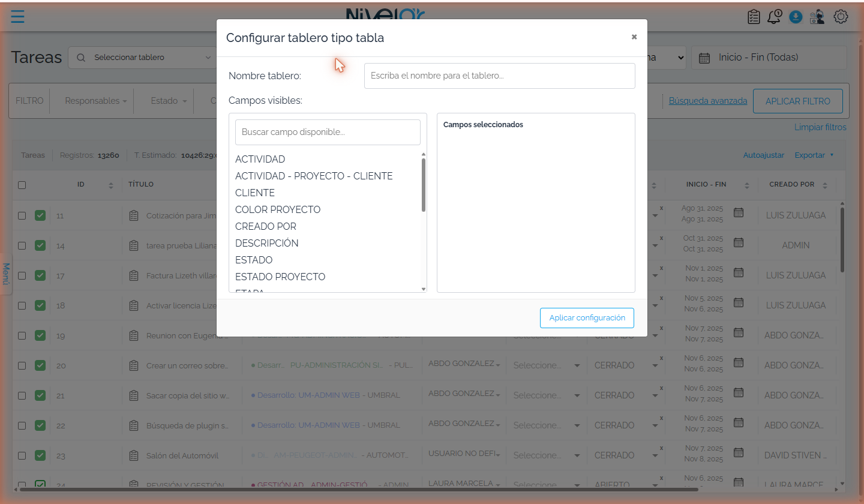Open the checklist clipboard icon in header
The width and height of the screenshot is (864, 504).
pyautogui.click(x=754, y=17)
